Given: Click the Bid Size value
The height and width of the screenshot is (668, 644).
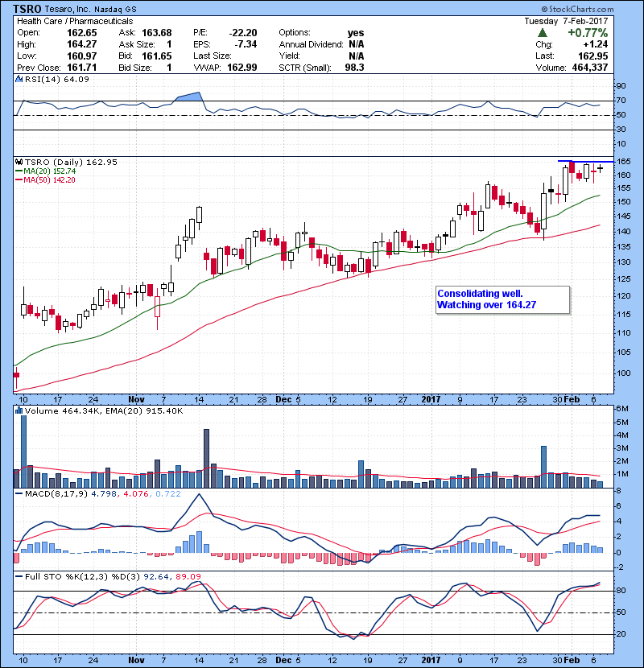Looking at the screenshot, I should pyautogui.click(x=169, y=68).
